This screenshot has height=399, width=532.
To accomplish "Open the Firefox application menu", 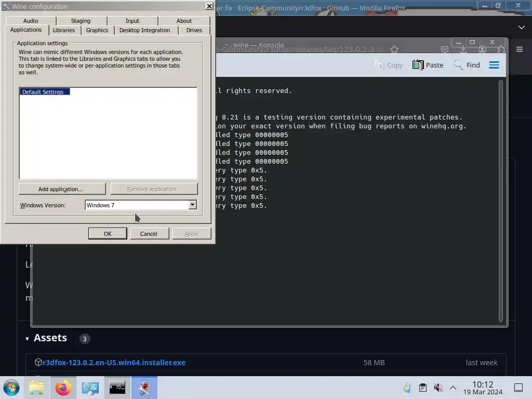I will tap(520, 49).
